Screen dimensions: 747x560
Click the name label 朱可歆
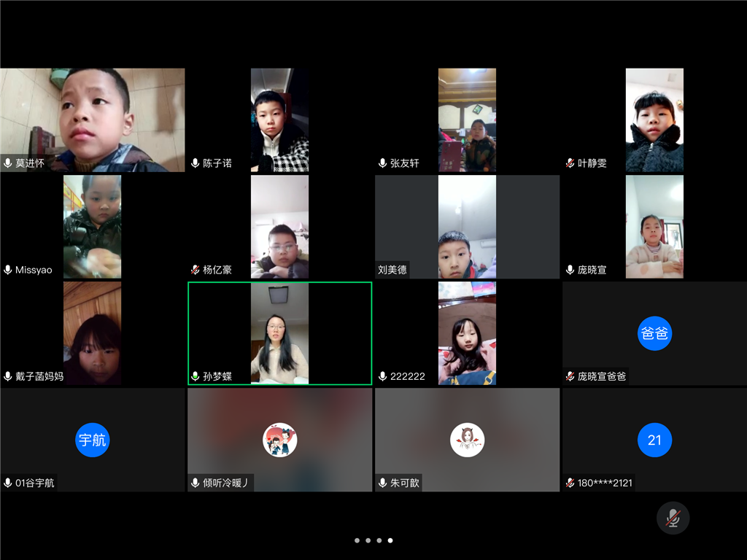click(405, 483)
